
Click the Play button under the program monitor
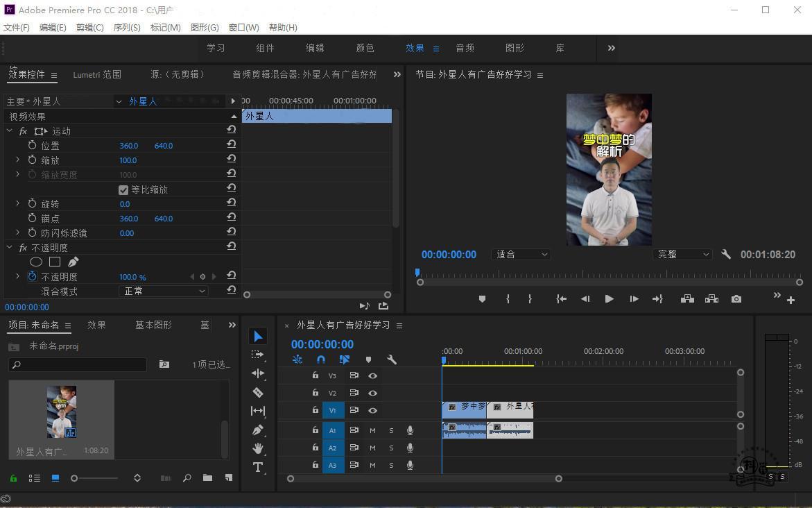coord(609,298)
